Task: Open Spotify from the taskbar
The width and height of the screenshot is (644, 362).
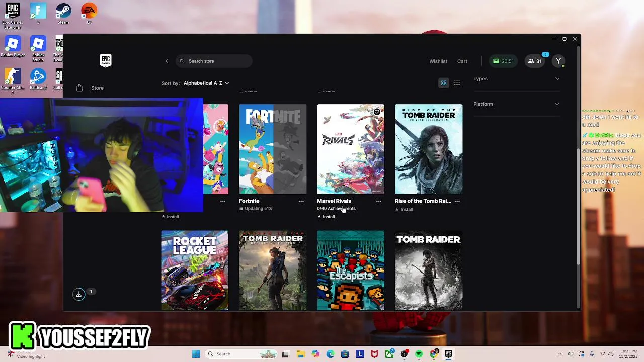Action: [x=419, y=354]
